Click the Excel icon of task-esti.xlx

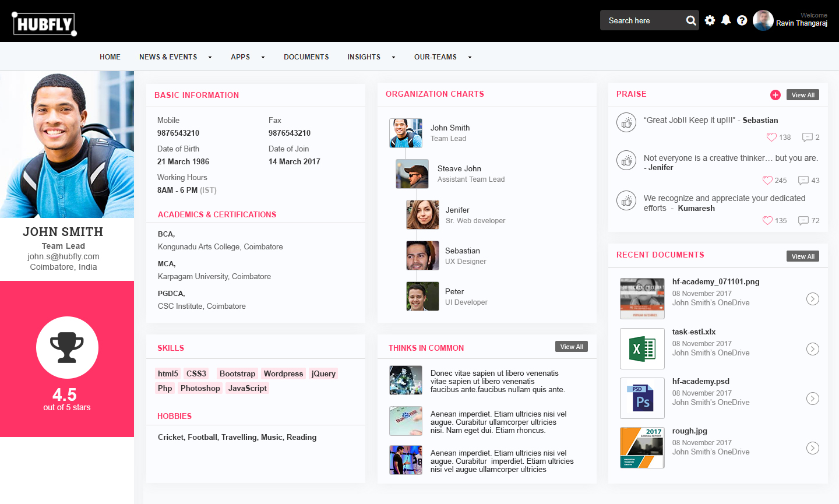pos(642,348)
